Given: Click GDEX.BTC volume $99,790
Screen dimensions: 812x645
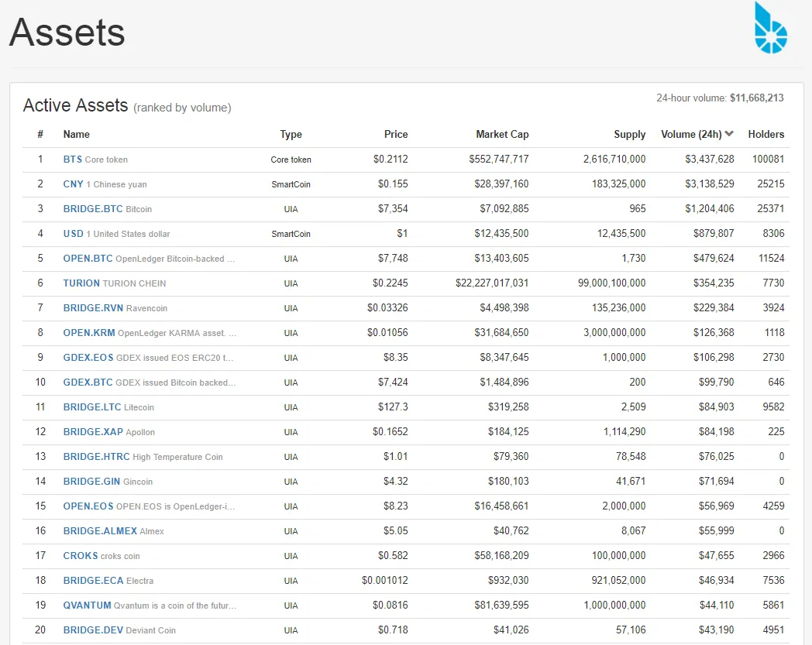Looking at the screenshot, I should (716, 383).
